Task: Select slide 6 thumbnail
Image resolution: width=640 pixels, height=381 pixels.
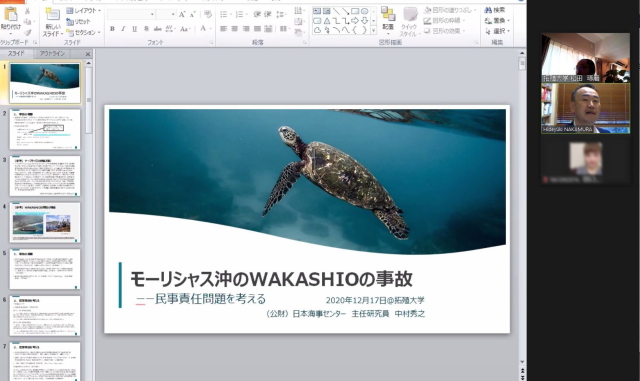Action: coord(45,316)
